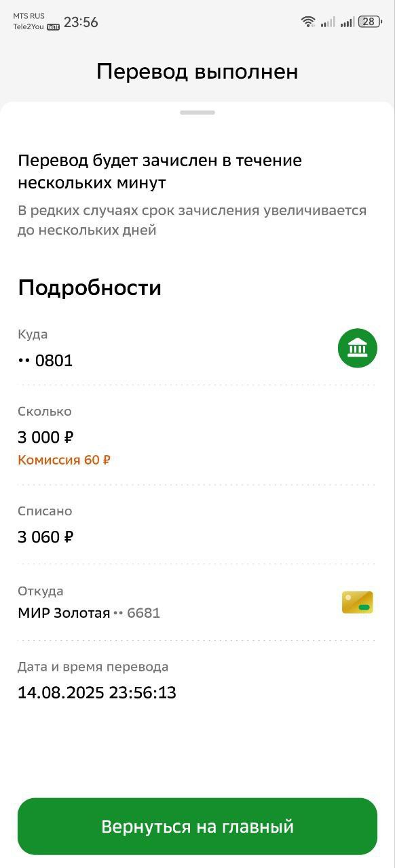Select the МИР Золотая •• 6681 source card
Viewport: 395px width, 868px height.
tap(89, 613)
